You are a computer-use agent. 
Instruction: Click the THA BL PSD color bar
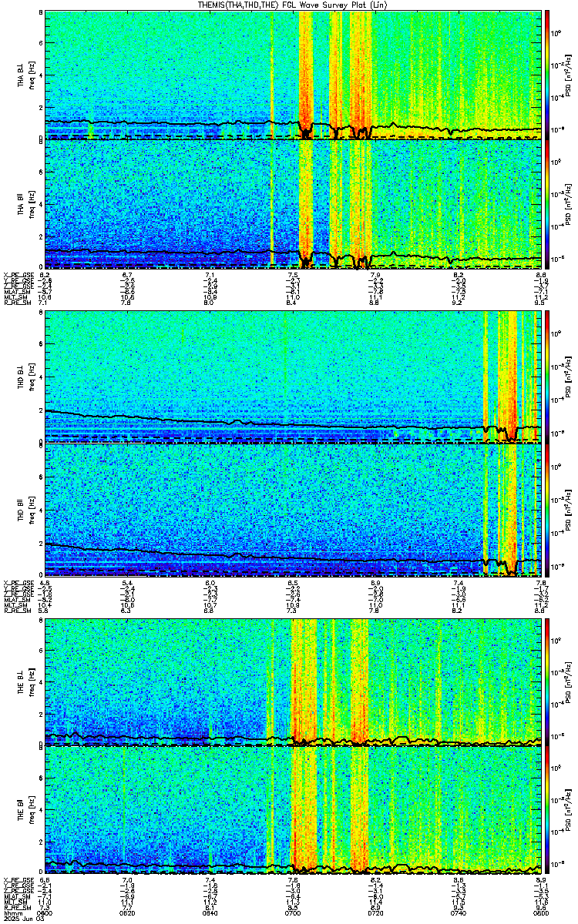tap(547, 74)
